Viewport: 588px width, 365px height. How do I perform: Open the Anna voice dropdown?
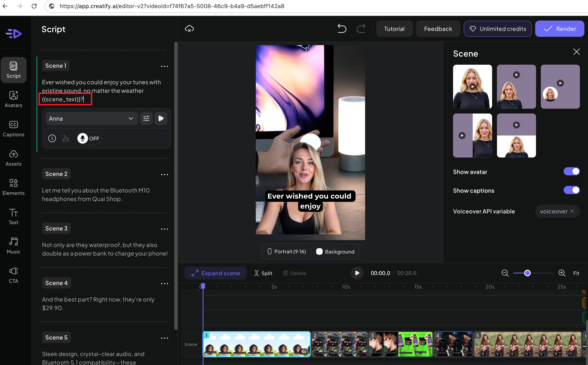(x=92, y=118)
